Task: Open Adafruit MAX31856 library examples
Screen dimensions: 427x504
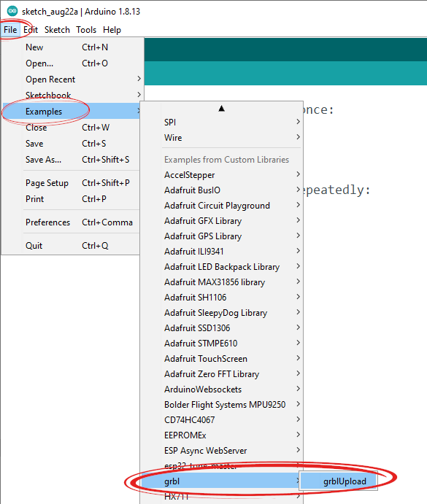Action: point(221,282)
